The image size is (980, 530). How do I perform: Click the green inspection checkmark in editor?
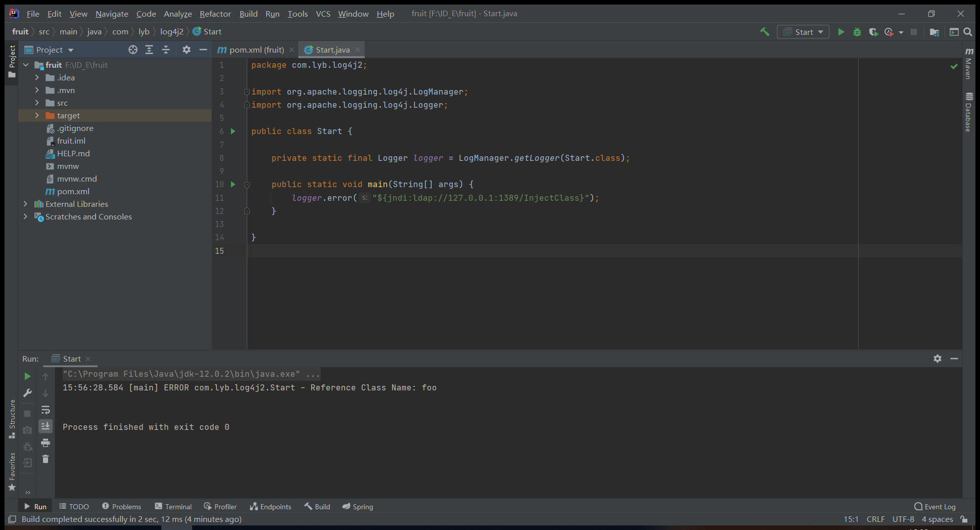(954, 66)
